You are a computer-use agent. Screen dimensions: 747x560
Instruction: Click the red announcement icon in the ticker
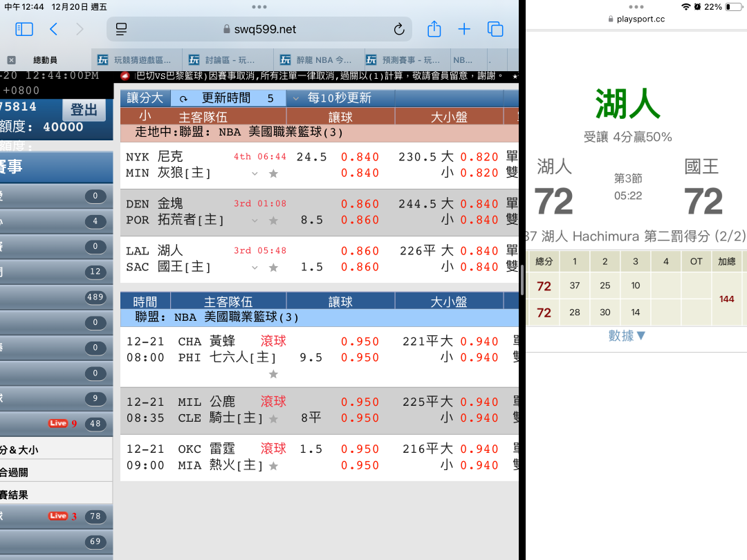125,76
